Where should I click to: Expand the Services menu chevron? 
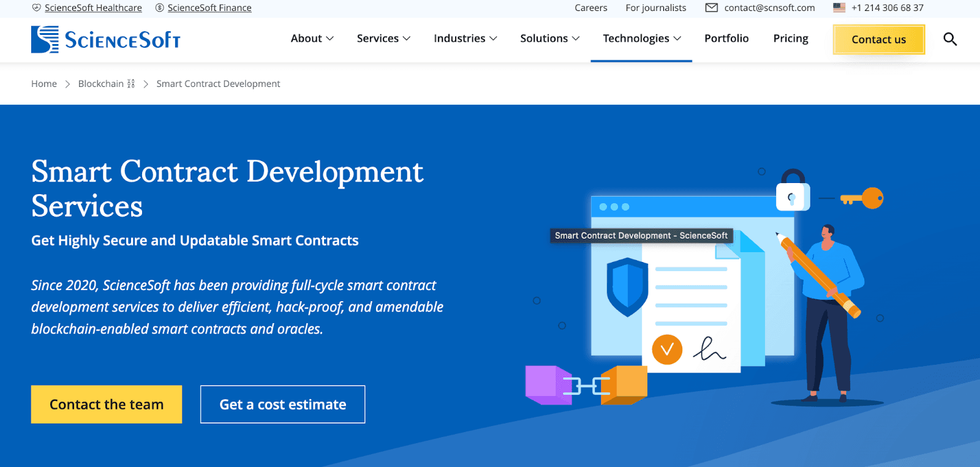coord(407,39)
